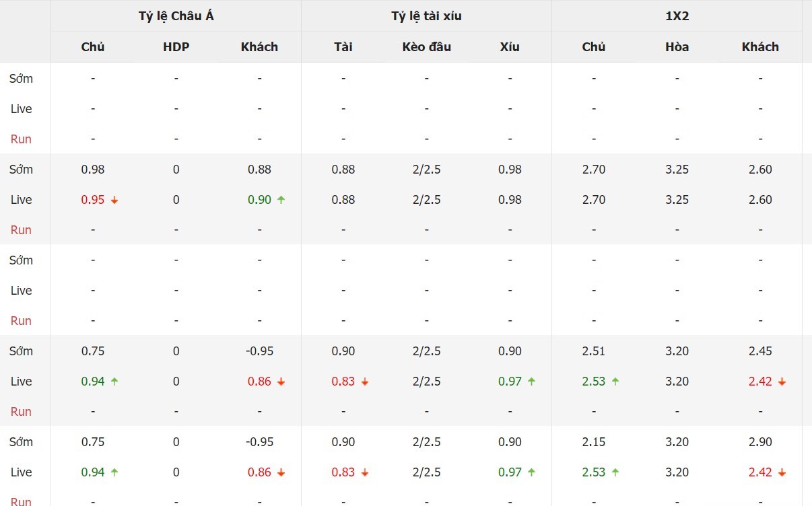Click up arrow beside 0.94 in fourth Live row
This screenshot has height=506, width=812.
coord(114,382)
